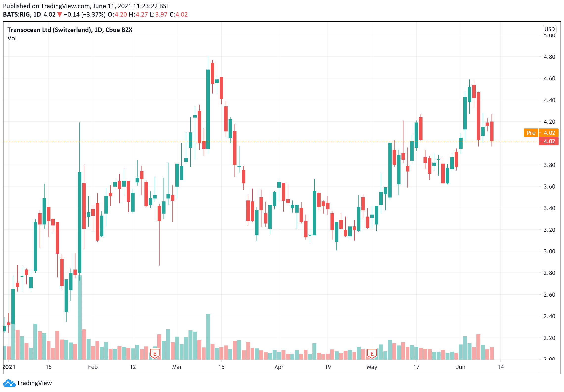The width and height of the screenshot is (564, 392).
Task: Click the May date axis label
Action: coord(372,367)
